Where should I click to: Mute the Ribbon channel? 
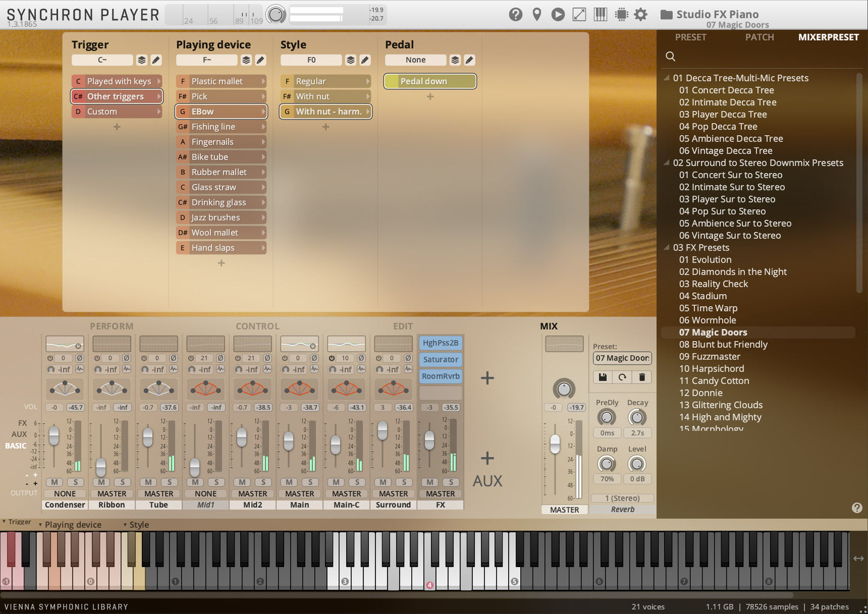(100, 482)
